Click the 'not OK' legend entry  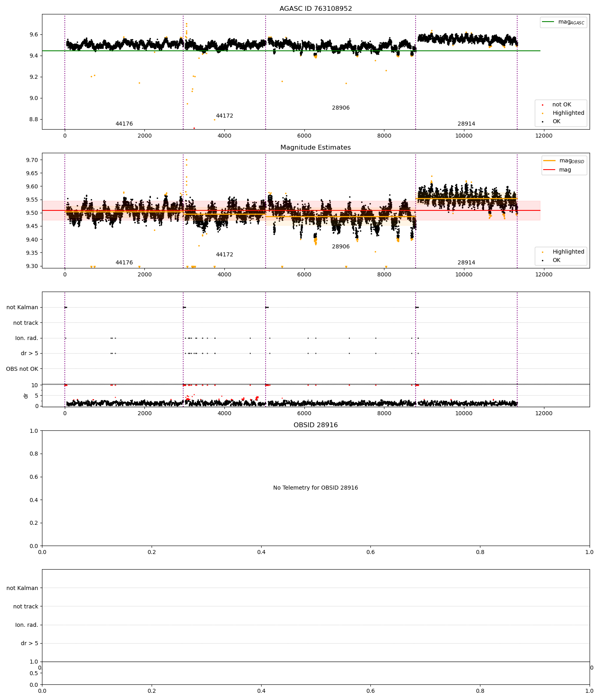(562, 105)
